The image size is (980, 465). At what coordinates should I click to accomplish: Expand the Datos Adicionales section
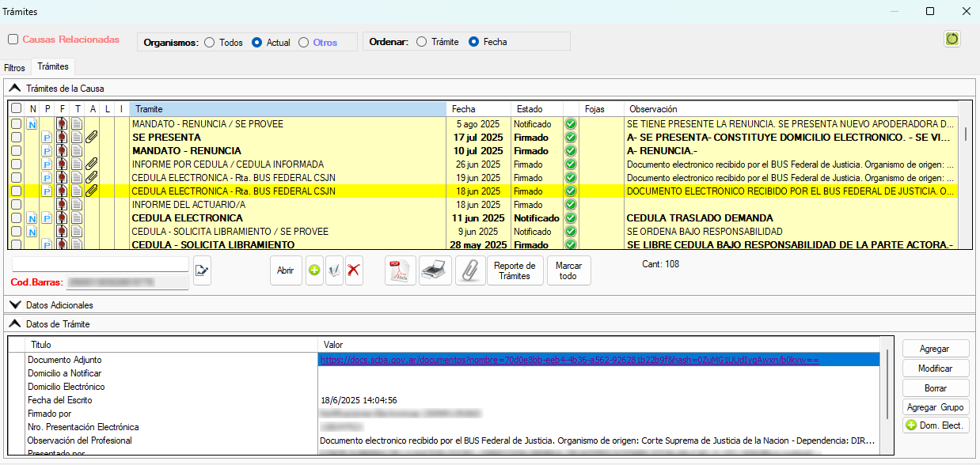click(x=14, y=304)
